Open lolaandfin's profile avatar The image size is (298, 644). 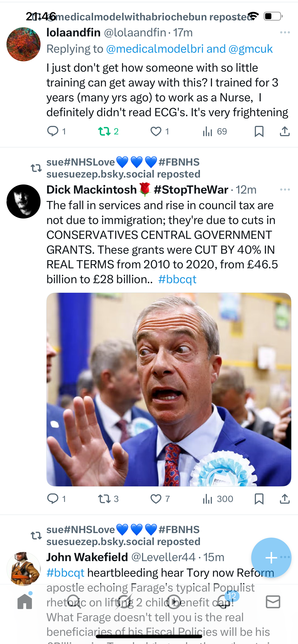click(24, 44)
